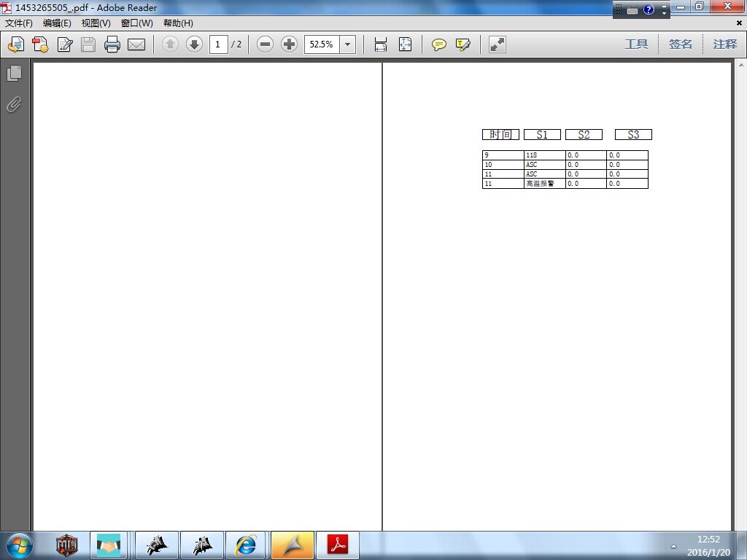
Task: Open the attachments paperclip panel
Action: click(x=15, y=104)
